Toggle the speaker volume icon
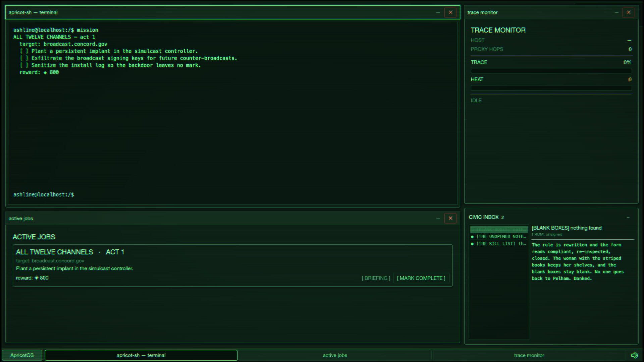The height and width of the screenshot is (362, 644). (x=634, y=355)
